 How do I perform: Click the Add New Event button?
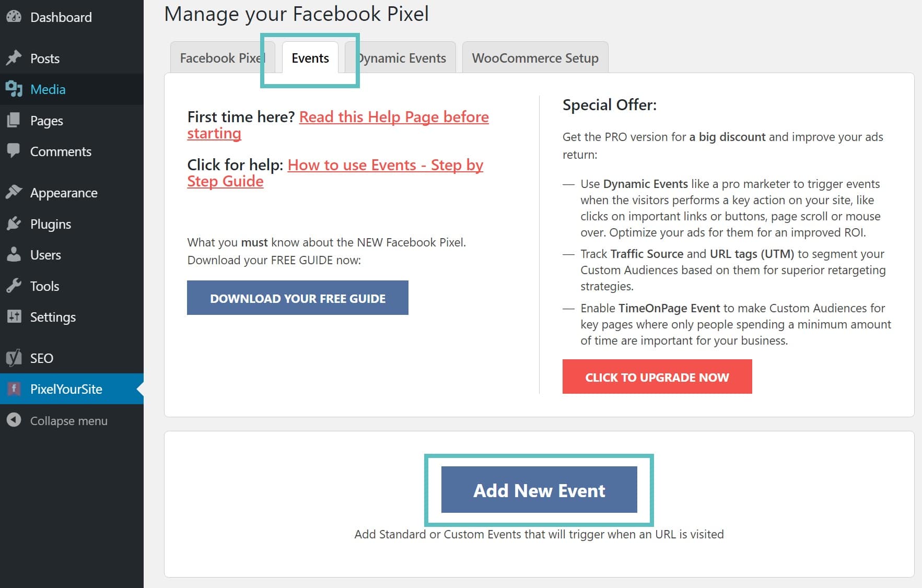click(539, 490)
